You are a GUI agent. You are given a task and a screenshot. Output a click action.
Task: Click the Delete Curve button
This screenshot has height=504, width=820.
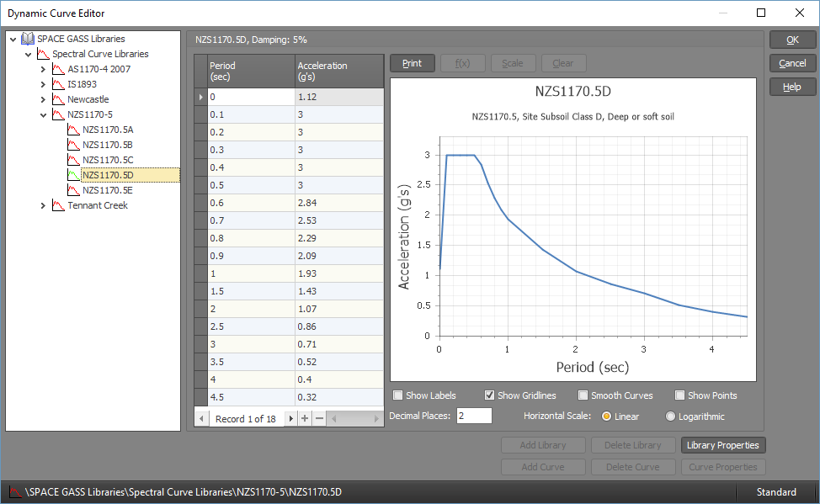(x=633, y=467)
